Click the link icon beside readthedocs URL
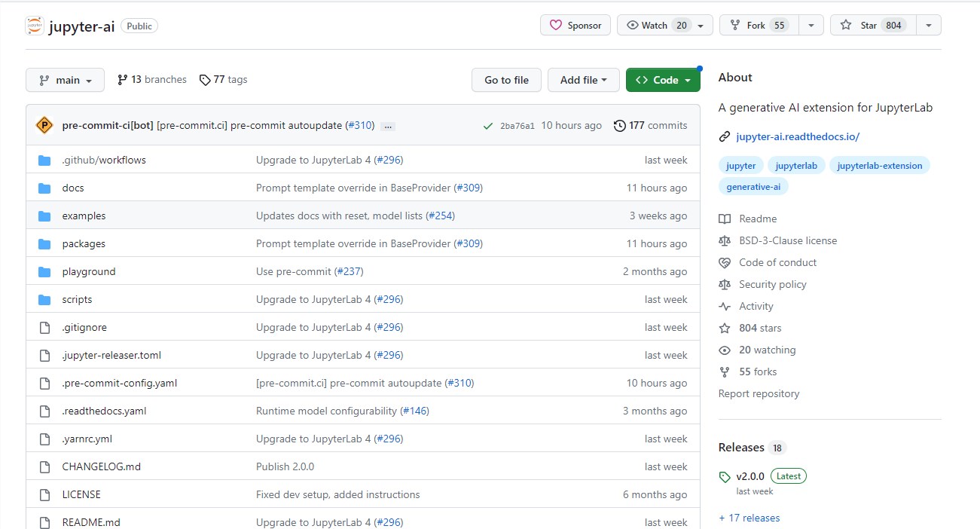Image resolution: width=980 pixels, height=529 pixels. [x=725, y=136]
